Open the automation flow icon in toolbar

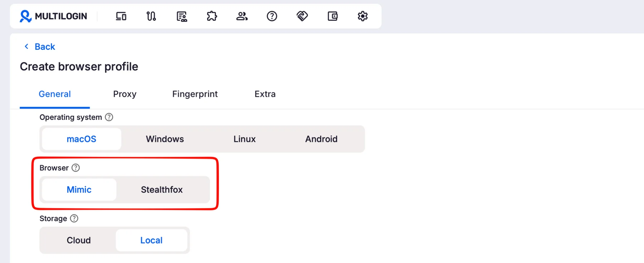151,16
